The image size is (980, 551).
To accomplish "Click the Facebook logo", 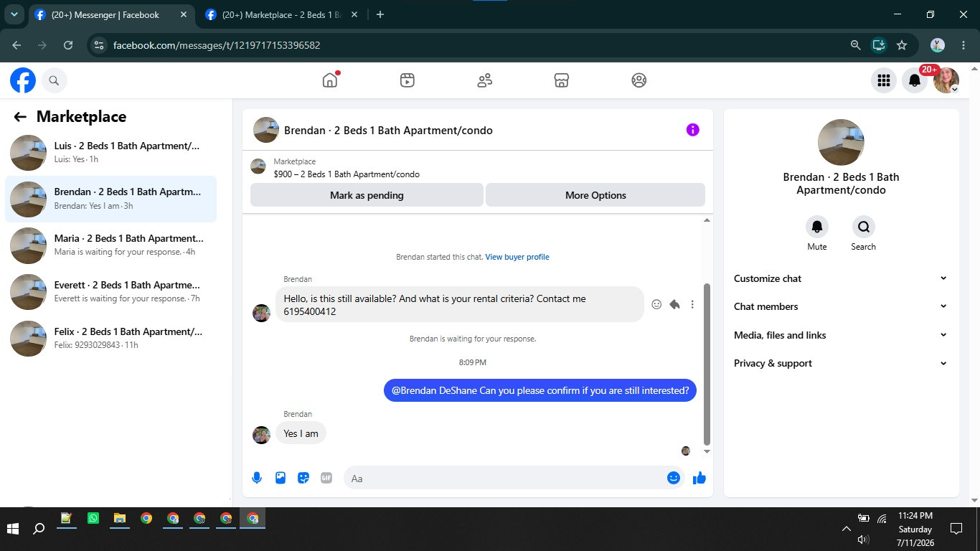I will [x=23, y=80].
